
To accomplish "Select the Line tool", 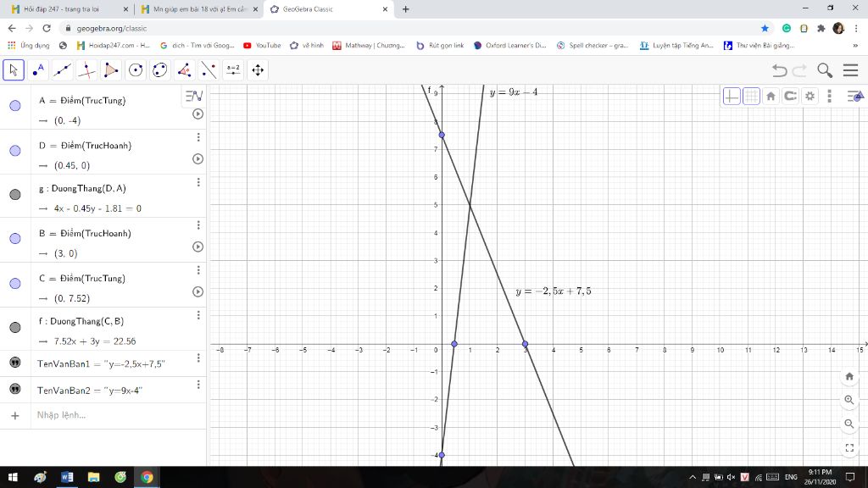I will [62, 70].
